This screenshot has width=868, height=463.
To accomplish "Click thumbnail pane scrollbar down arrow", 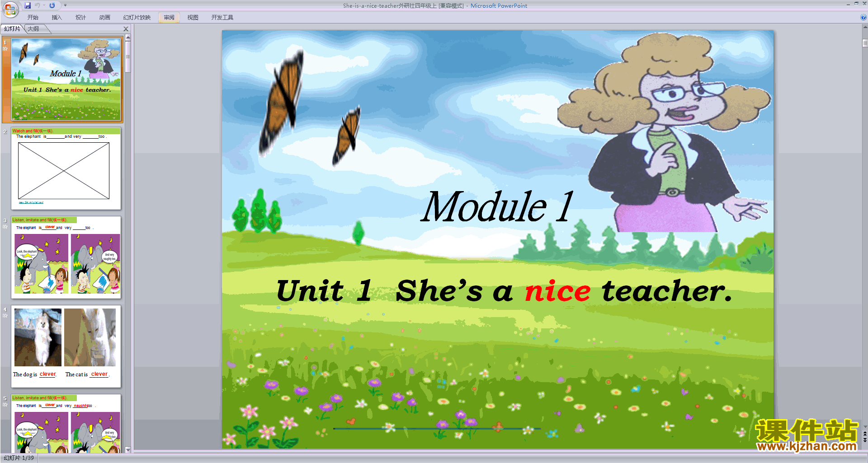I will (128, 450).
